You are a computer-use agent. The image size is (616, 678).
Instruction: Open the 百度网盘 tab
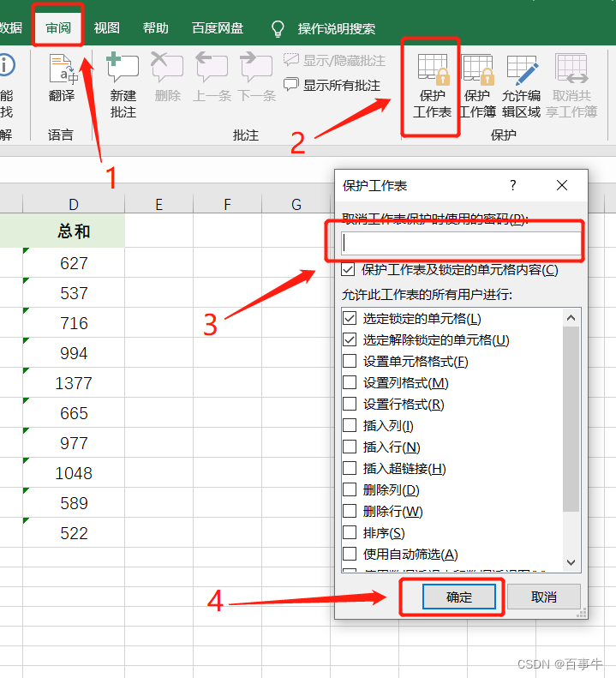218,28
